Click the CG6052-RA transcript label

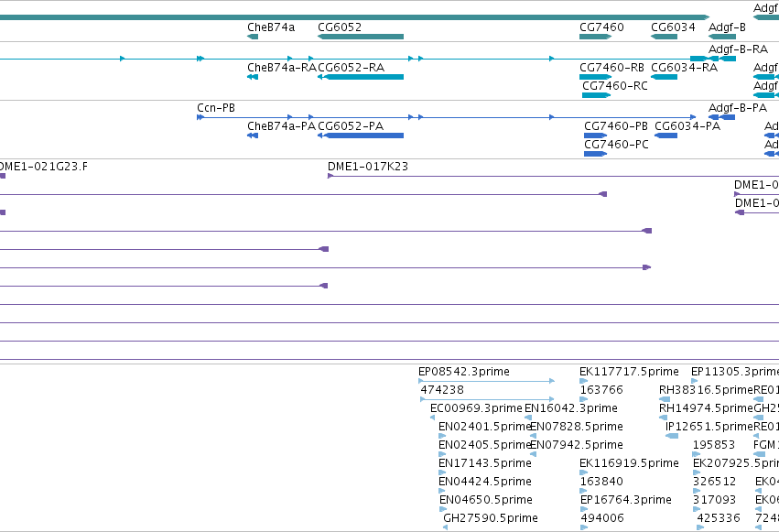352,68
